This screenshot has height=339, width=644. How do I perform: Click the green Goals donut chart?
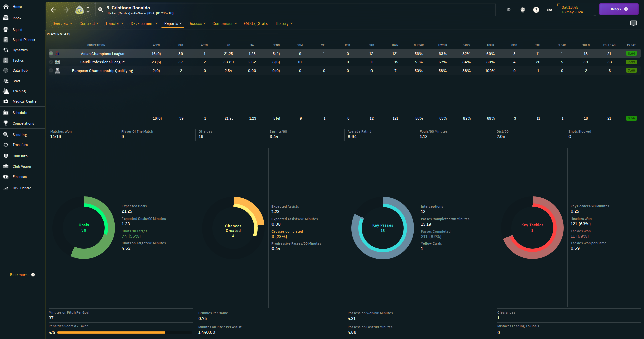[x=84, y=228]
